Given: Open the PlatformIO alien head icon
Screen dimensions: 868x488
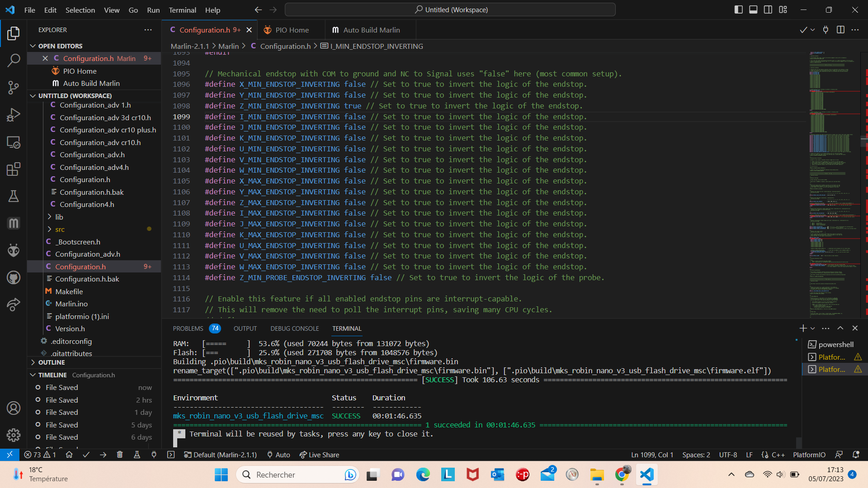Looking at the screenshot, I should pyautogui.click(x=14, y=250).
